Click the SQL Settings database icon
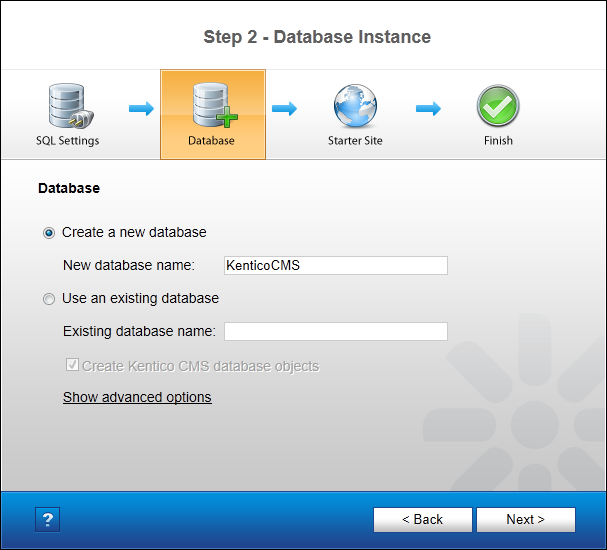 coord(71,106)
